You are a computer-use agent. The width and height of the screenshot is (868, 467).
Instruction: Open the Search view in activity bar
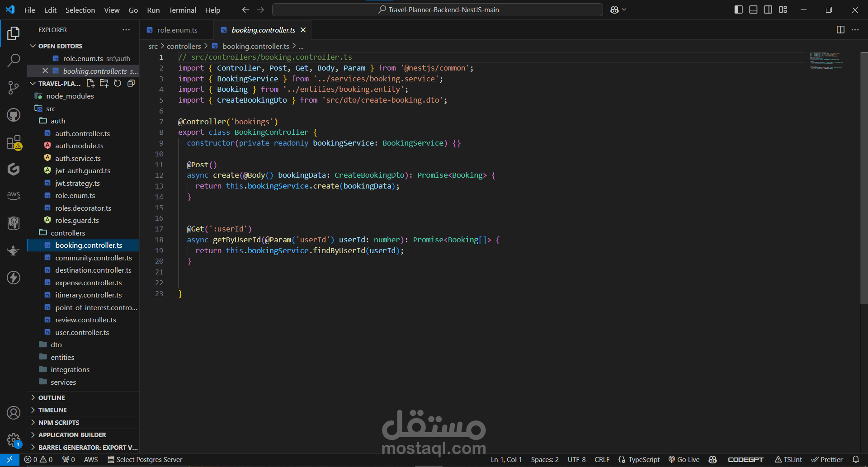14,60
